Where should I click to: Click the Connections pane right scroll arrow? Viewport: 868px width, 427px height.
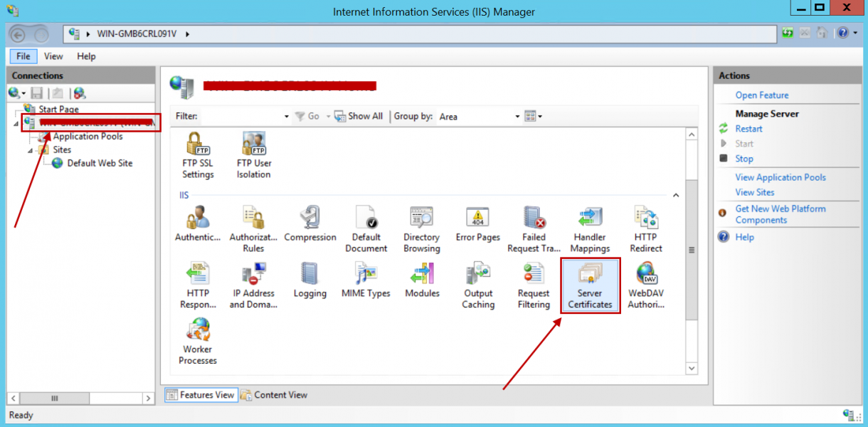tap(148, 399)
